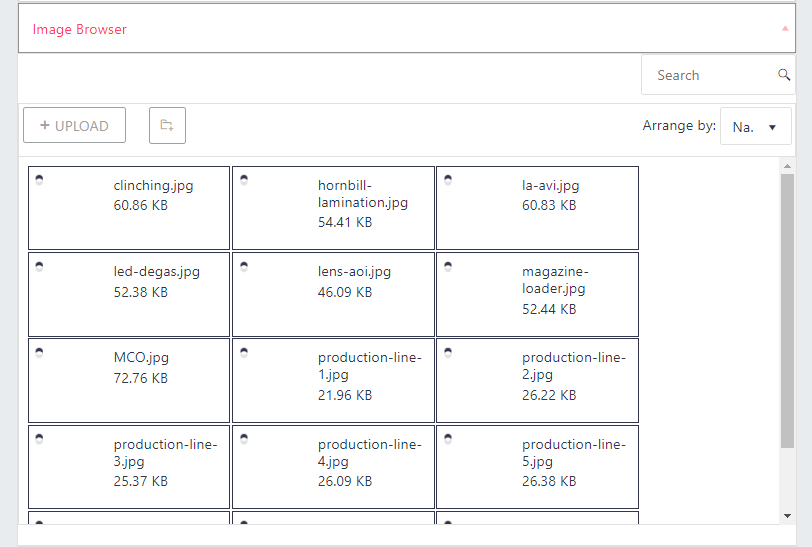Click the loading preview icon of clinching.jpg
This screenshot has width=812, height=547.
coord(39,180)
